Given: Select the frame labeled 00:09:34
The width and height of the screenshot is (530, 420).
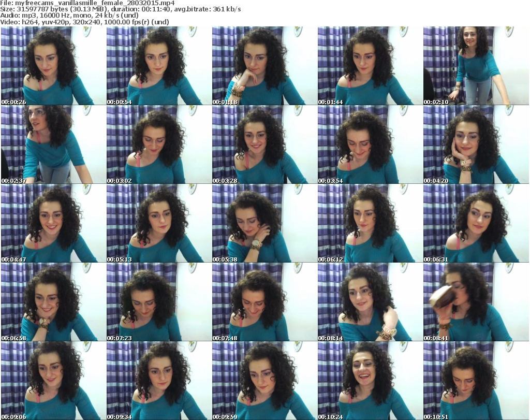Looking at the screenshot, I should coord(159,381).
